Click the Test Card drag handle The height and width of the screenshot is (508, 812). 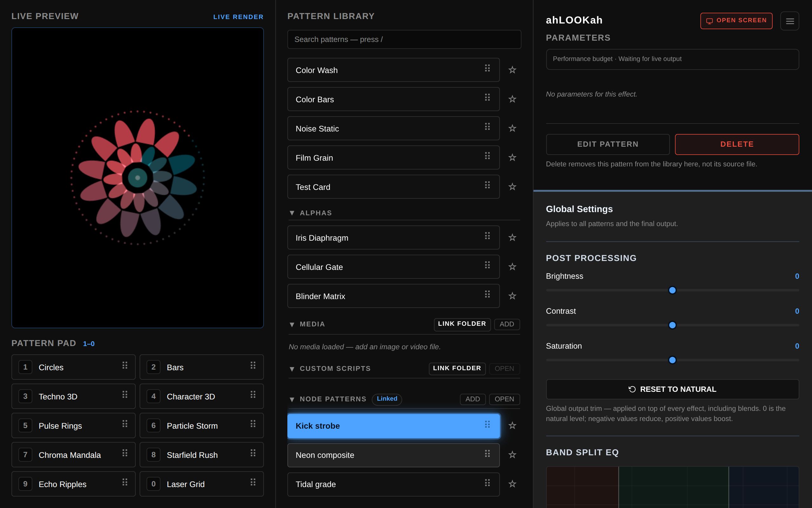coord(487,185)
